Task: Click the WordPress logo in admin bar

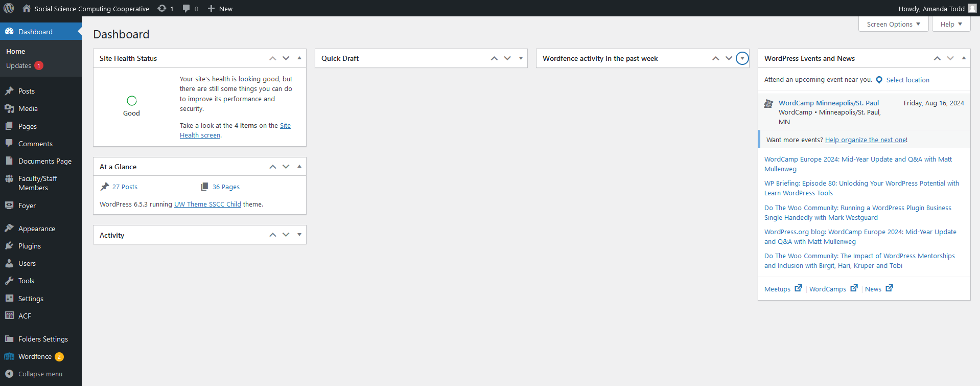Action: point(9,8)
